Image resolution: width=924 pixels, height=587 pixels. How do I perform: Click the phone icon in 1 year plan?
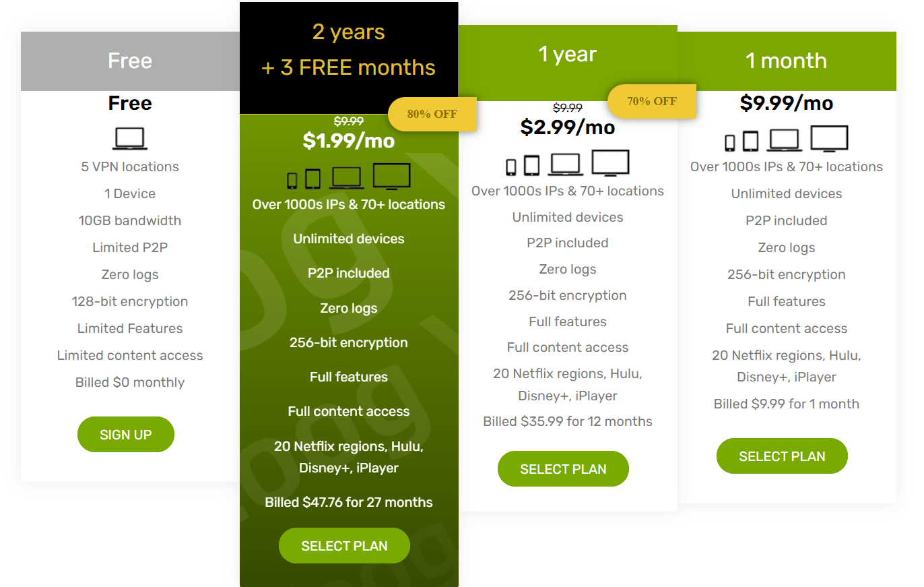tap(511, 166)
